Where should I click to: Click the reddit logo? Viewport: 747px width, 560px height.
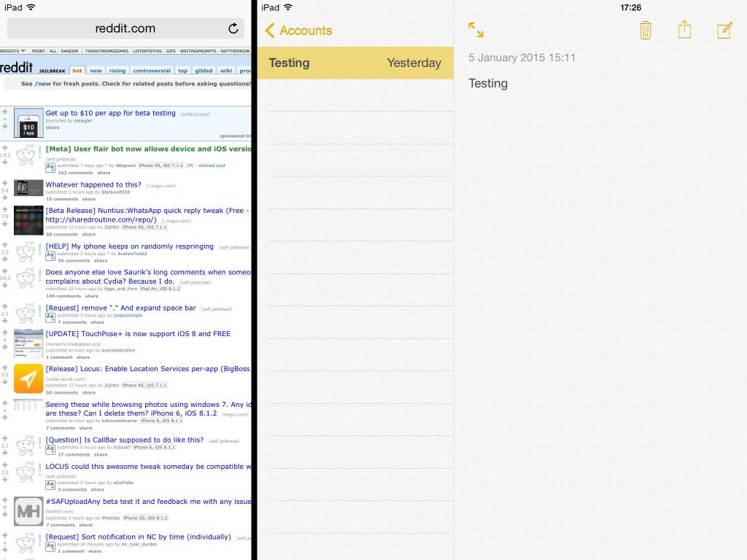click(16, 67)
